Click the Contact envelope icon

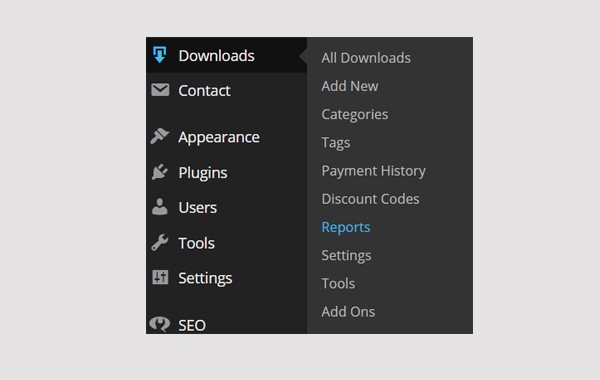(x=160, y=90)
